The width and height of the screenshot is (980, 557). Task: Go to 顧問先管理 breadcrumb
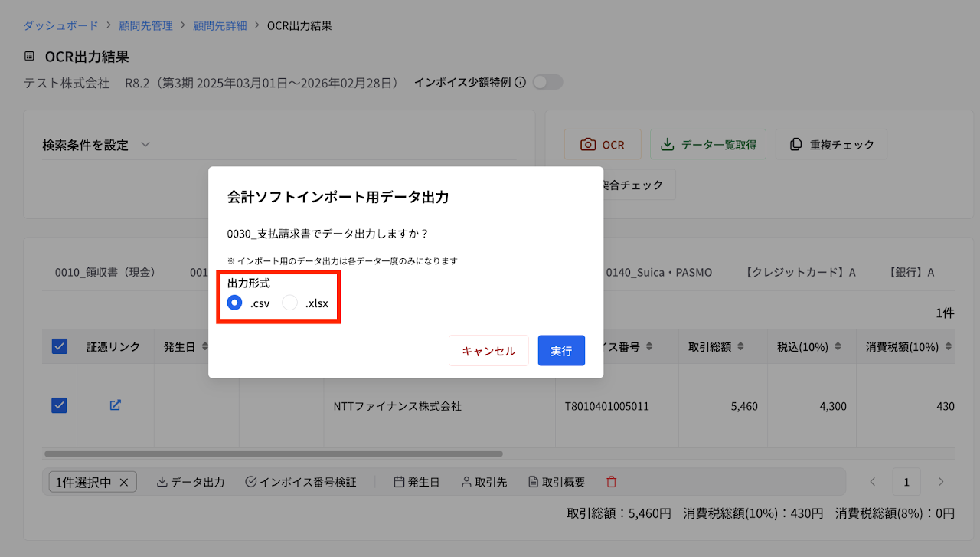(145, 25)
